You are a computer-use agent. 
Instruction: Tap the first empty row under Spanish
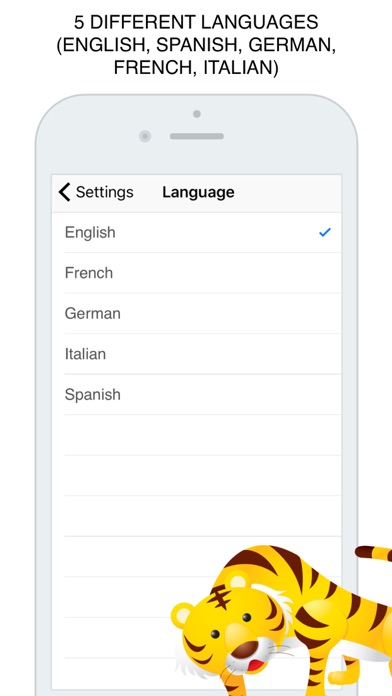click(197, 435)
